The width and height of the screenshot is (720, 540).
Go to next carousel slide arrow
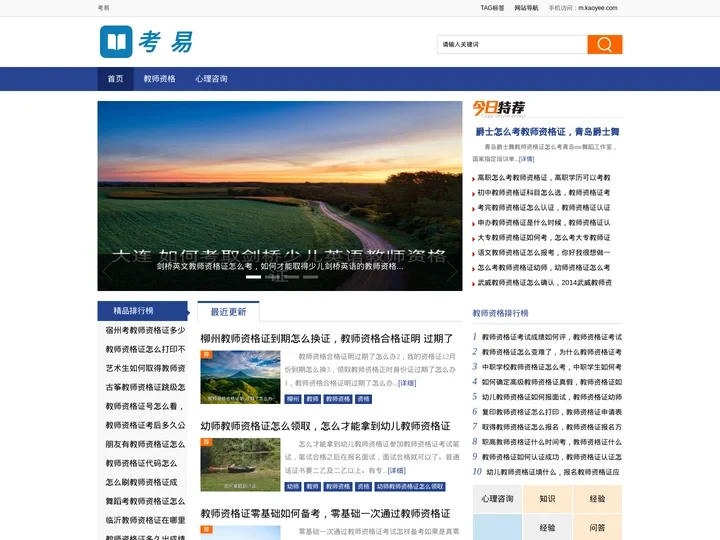(x=452, y=271)
